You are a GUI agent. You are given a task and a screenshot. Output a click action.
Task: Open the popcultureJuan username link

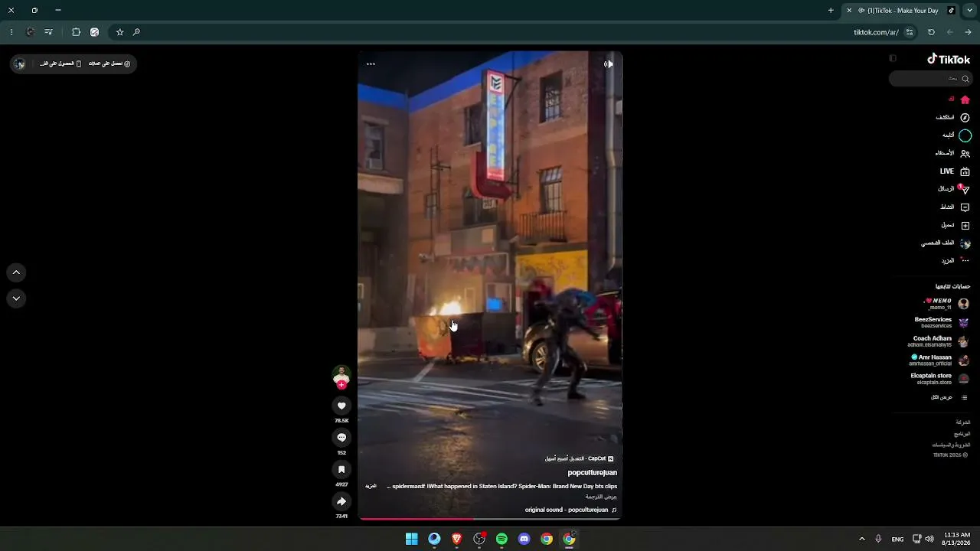point(592,473)
